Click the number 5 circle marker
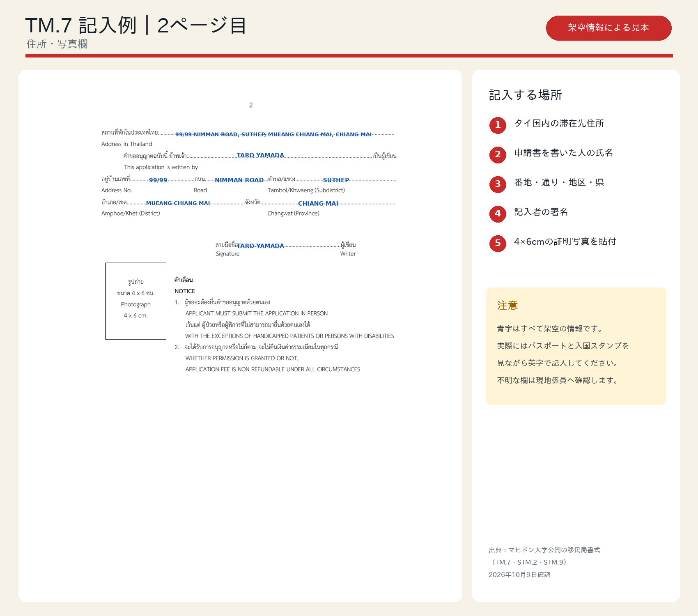This screenshot has width=698, height=616. [x=498, y=243]
